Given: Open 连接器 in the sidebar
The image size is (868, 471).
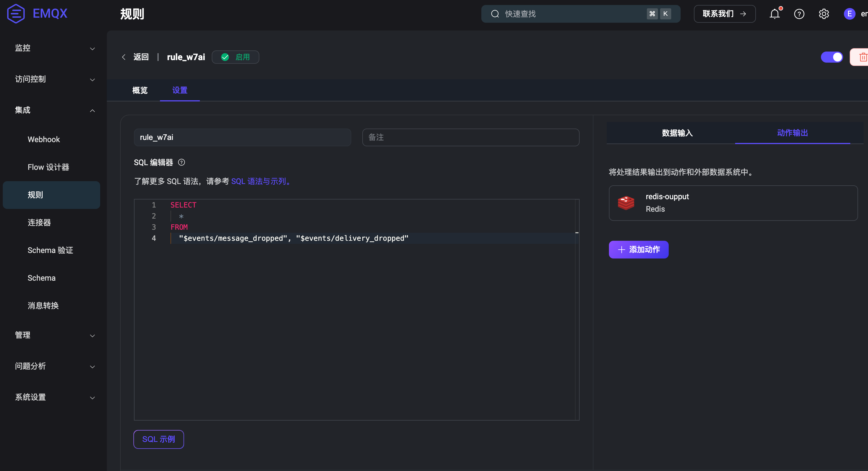Looking at the screenshot, I should point(51,223).
